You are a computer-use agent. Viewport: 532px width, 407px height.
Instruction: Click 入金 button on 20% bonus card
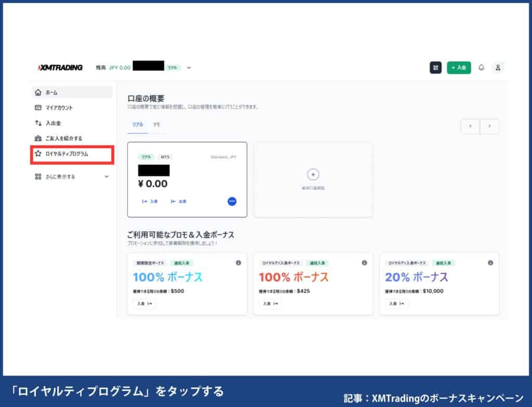(396, 304)
